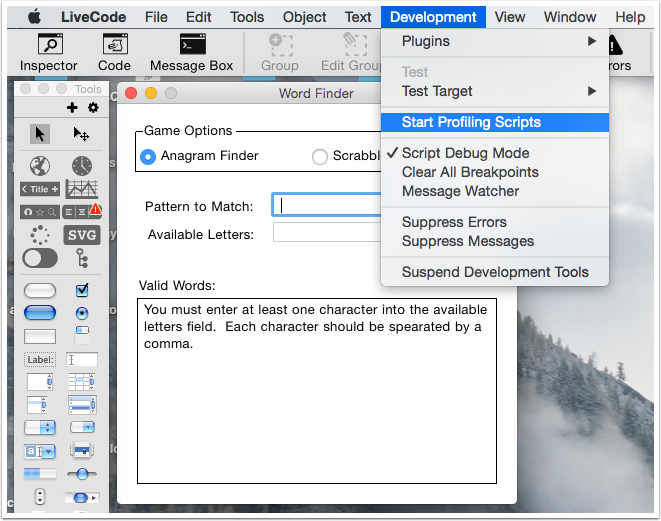Choose the slider control in Tools palette
661x521 pixels.
(82, 474)
